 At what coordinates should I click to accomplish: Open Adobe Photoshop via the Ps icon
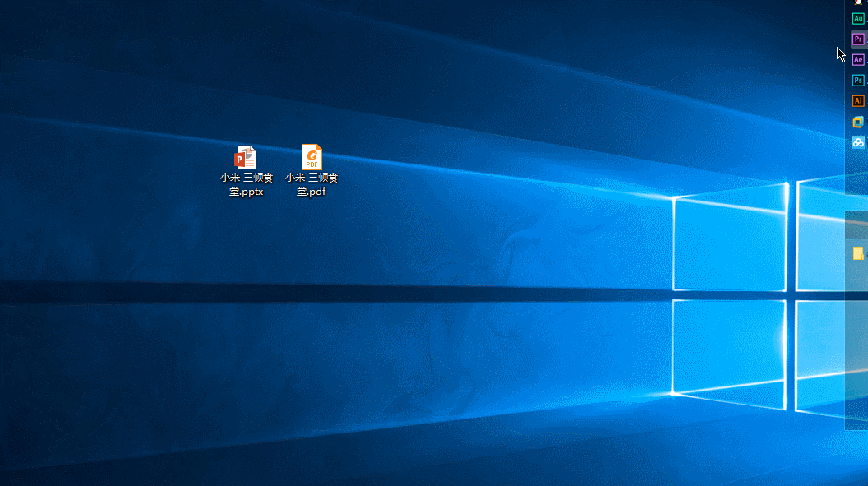(858, 80)
